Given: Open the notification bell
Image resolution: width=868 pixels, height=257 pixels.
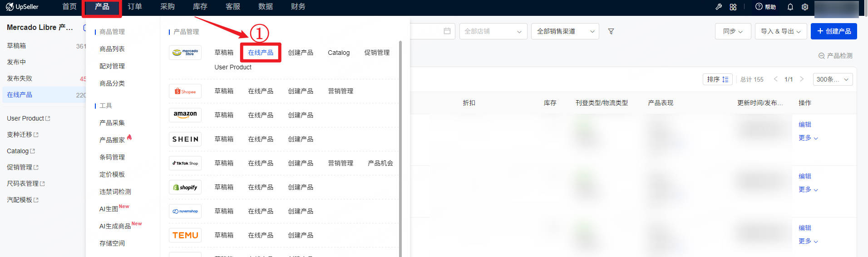Looking at the screenshot, I should [x=790, y=7].
